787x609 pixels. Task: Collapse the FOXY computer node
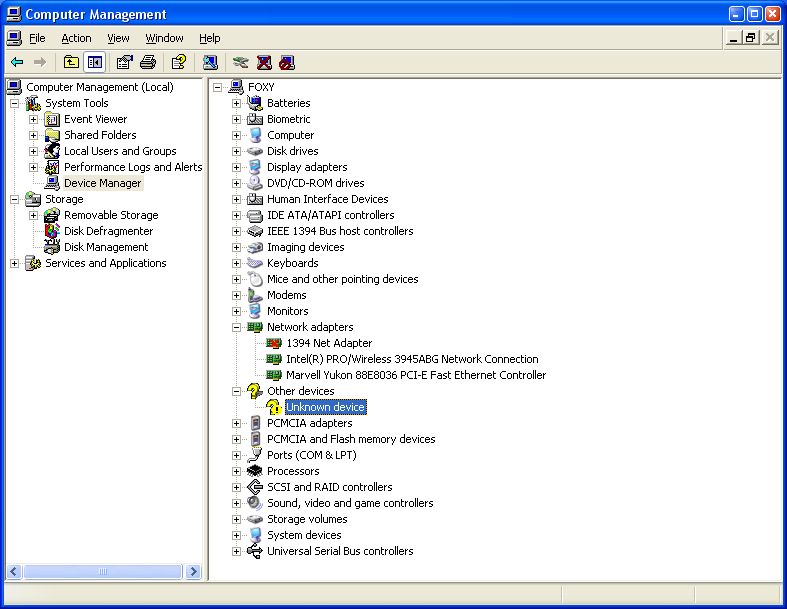(217, 87)
